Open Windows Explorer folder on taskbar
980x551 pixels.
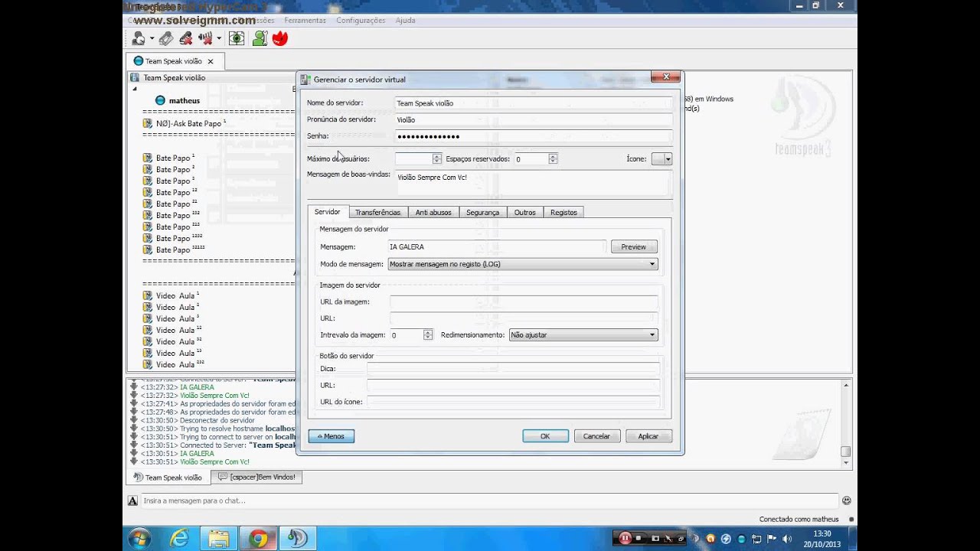click(218, 539)
